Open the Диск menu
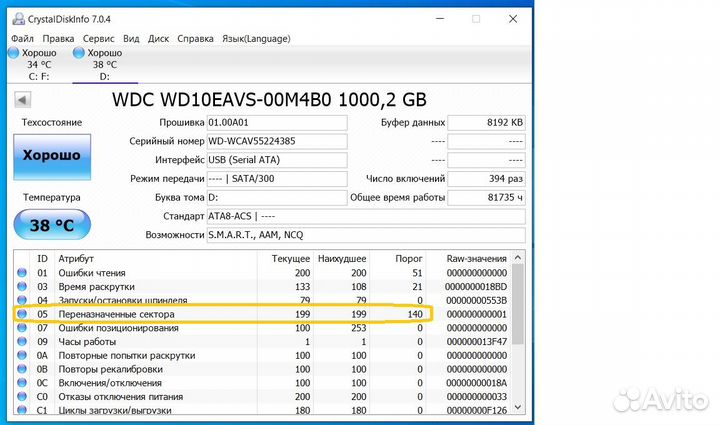 point(158,39)
